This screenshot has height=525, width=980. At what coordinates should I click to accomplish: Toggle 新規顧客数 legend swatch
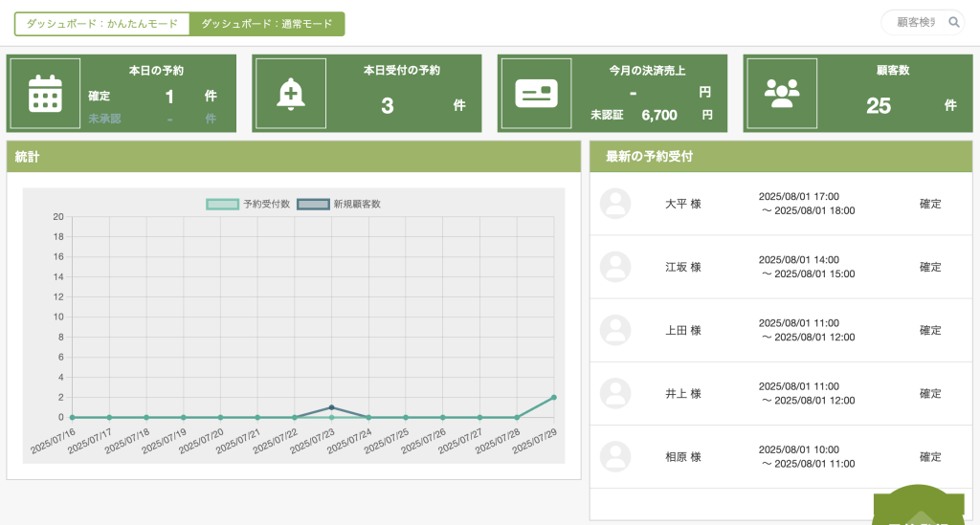[313, 204]
